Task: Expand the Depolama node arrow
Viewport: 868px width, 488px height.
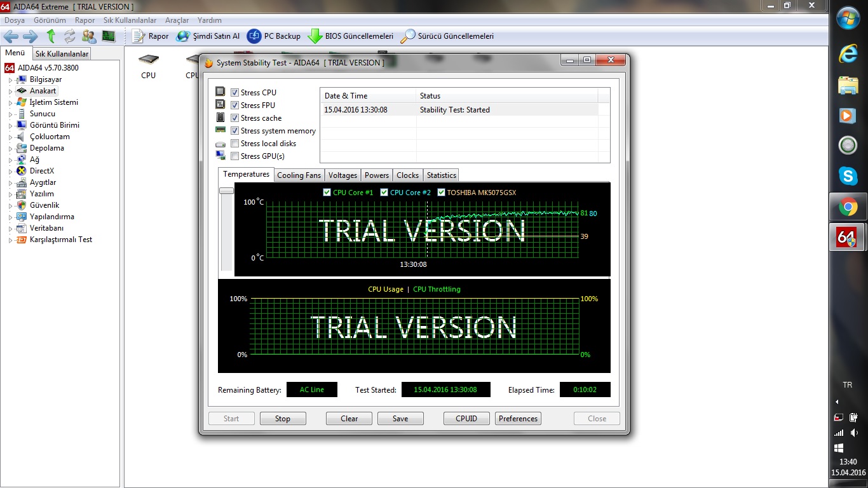Action: [x=11, y=149]
